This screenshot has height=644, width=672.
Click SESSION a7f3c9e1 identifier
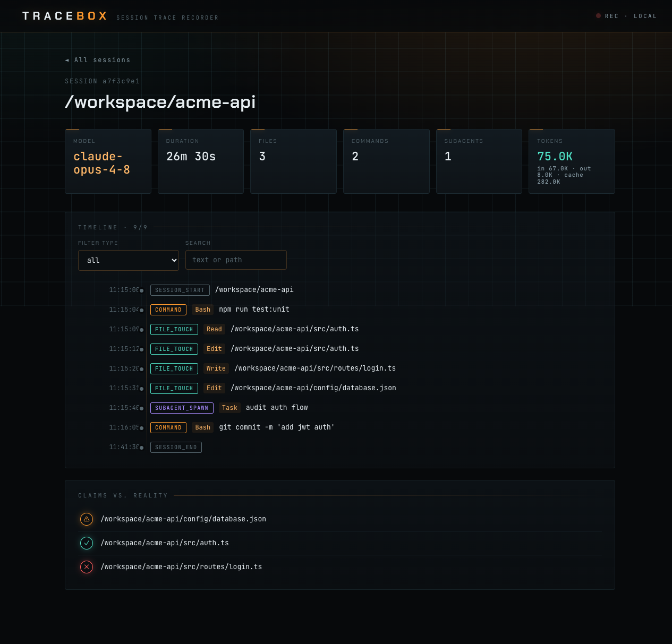[x=103, y=81]
